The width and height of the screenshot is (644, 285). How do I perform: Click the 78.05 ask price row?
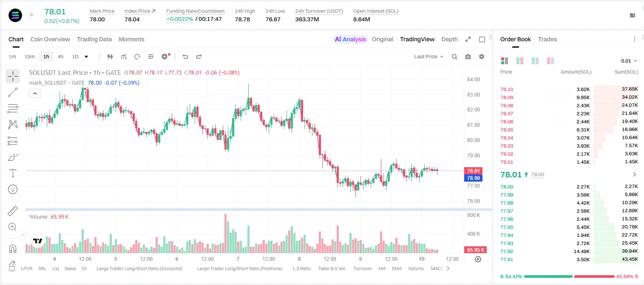[x=569, y=130]
